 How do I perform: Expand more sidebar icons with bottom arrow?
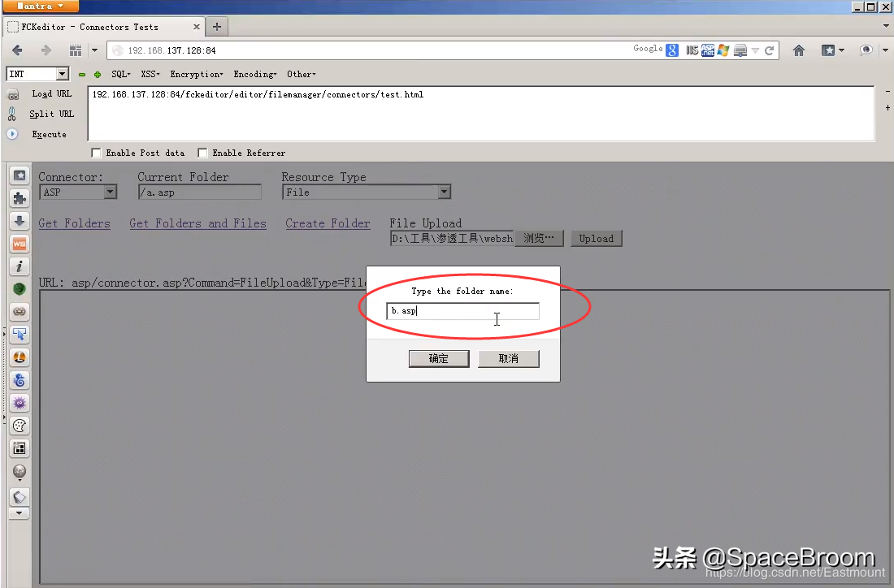pyautogui.click(x=20, y=513)
